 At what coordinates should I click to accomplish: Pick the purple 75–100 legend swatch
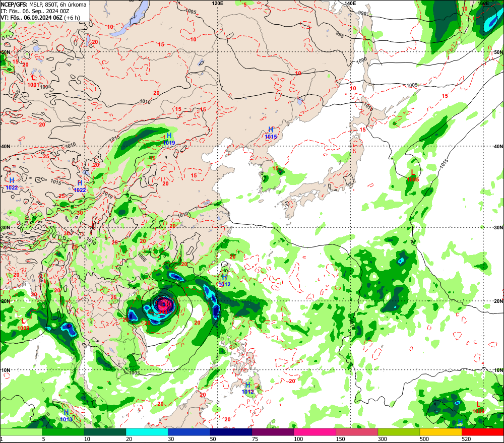tap(273, 432)
